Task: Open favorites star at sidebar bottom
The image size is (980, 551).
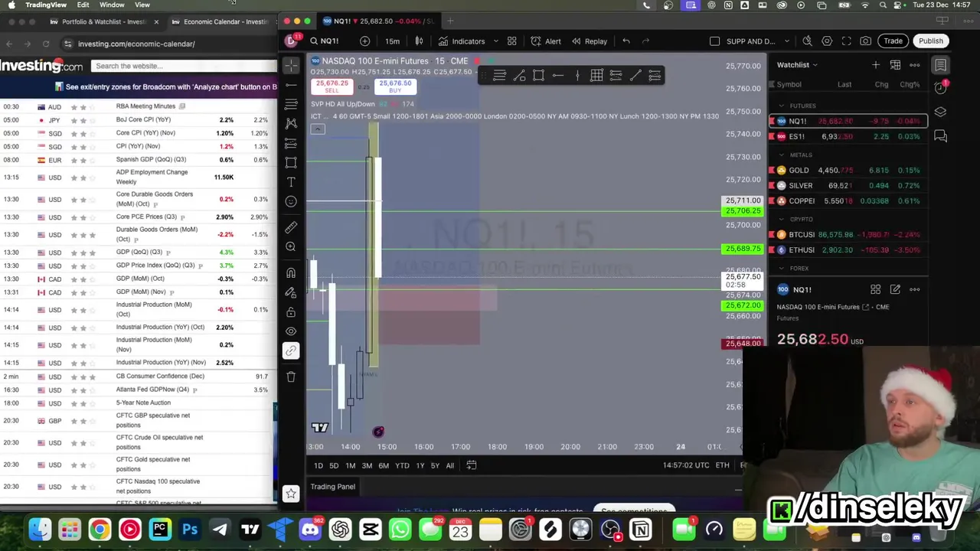Action: tap(291, 494)
